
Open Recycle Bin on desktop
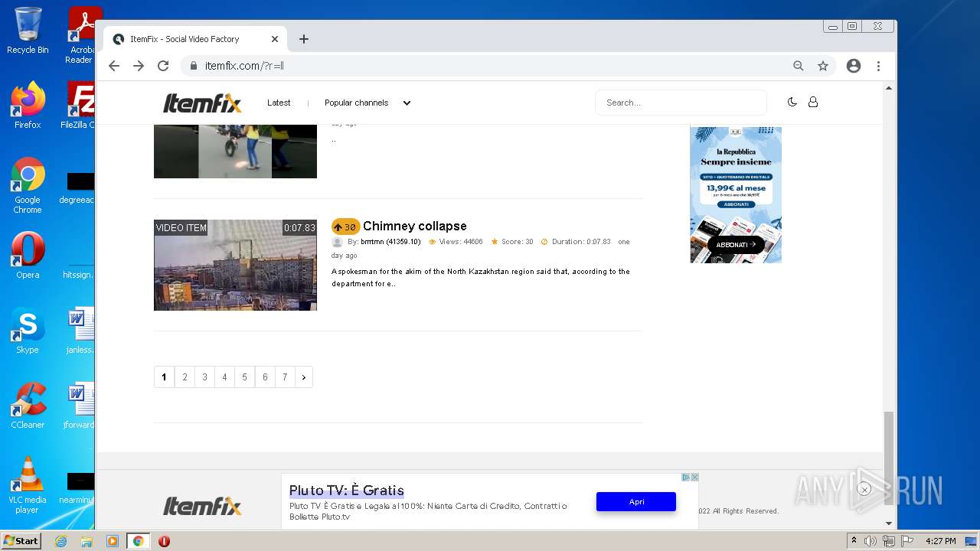[28, 31]
